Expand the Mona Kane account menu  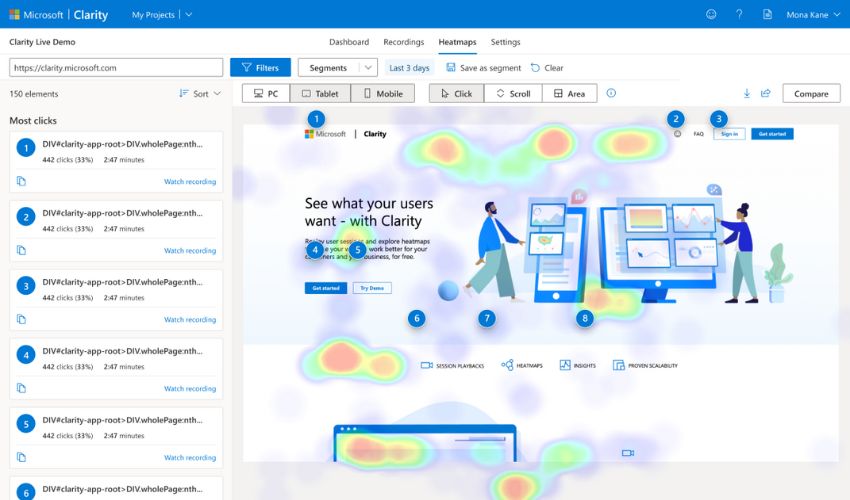(x=813, y=15)
